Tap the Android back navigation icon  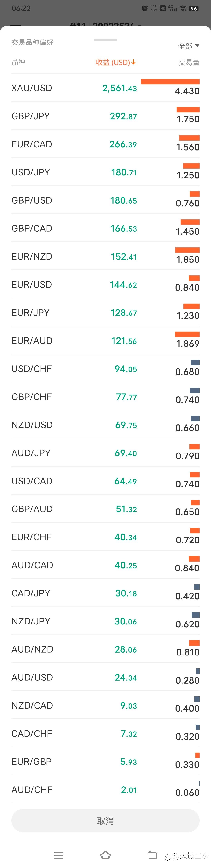point(153,855)
